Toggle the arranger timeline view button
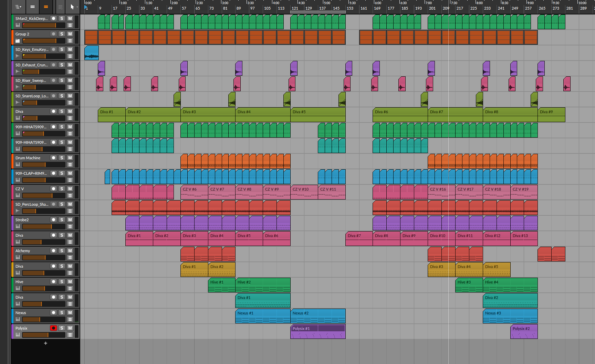The image size is (595, 364). click(46, 7)
